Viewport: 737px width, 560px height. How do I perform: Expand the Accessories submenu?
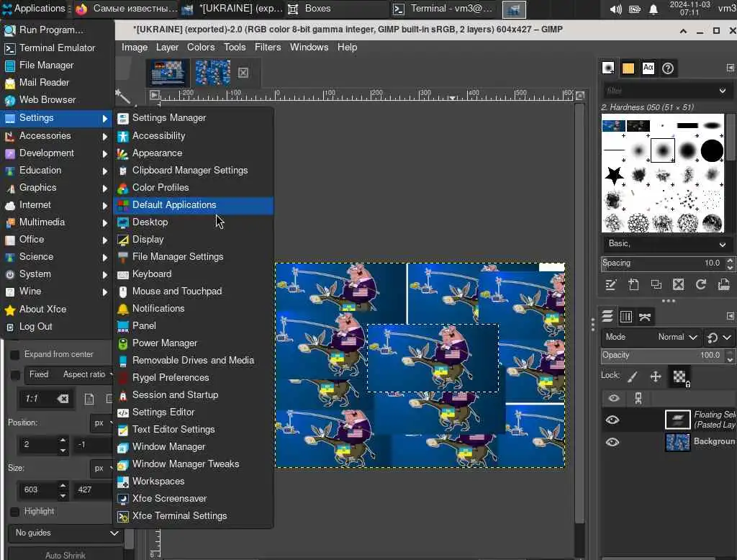[56, 135]
